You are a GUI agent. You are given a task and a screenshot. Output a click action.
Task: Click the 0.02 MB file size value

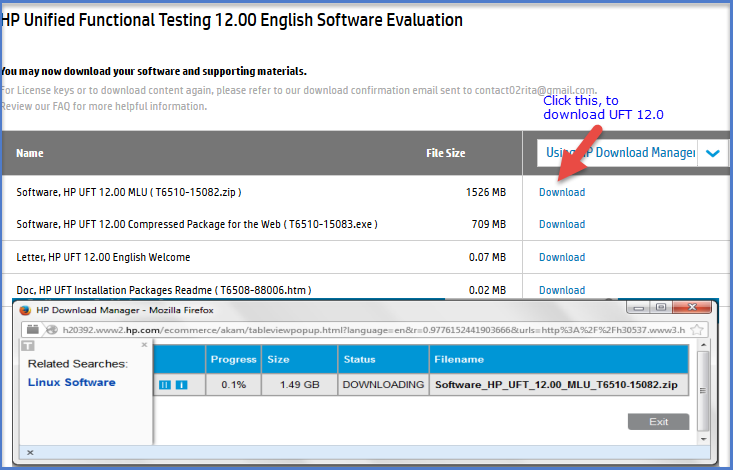(487, 290)
